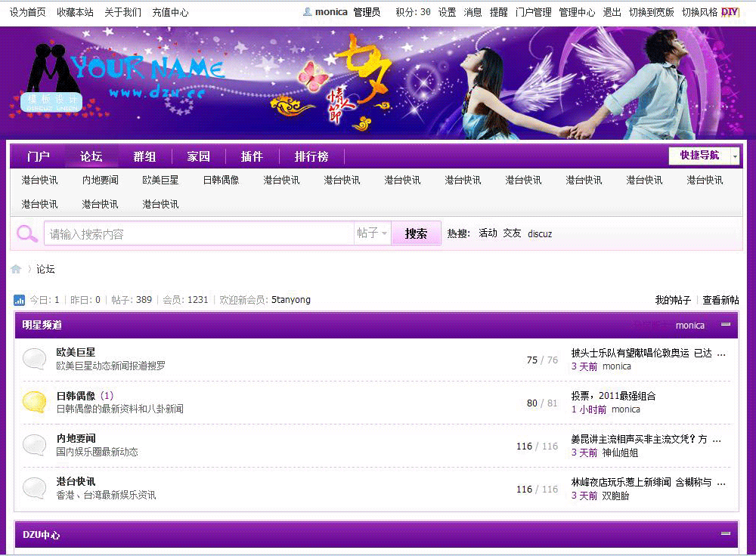The height and width of the screenshot is (556, 756).
Task: Open the 查看新帖 link
Action: point(720,300)
